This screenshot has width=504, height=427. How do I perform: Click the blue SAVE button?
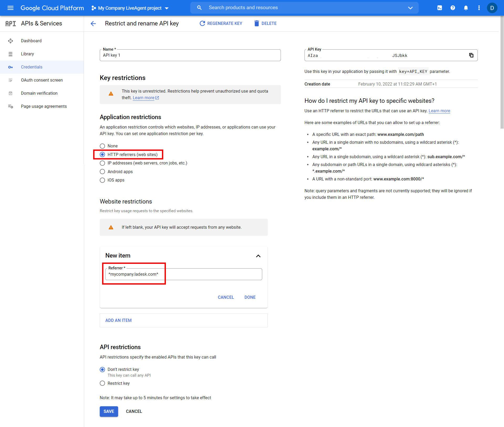pos(109,411)
